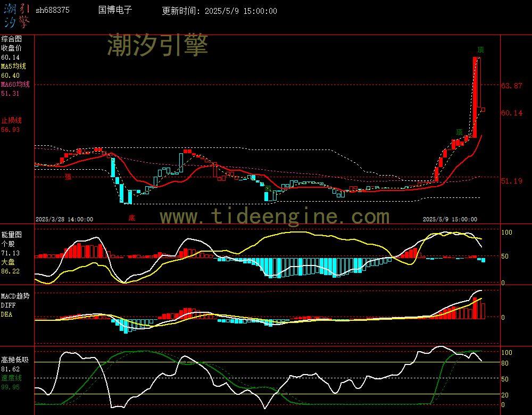Select the 能量图 panel label
Screen dimensions: 532x415
pyautogui.click(x=12, y=235)
